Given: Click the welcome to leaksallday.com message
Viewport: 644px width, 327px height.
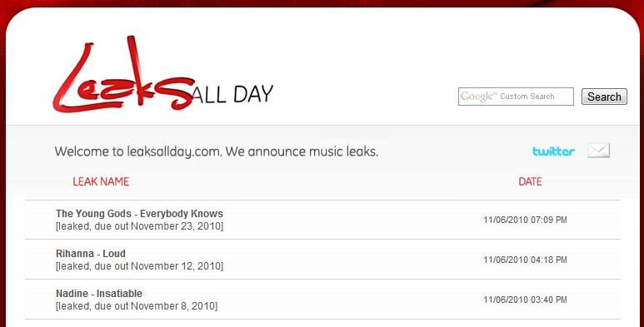Looking at the screenshot, I should 217,151.
